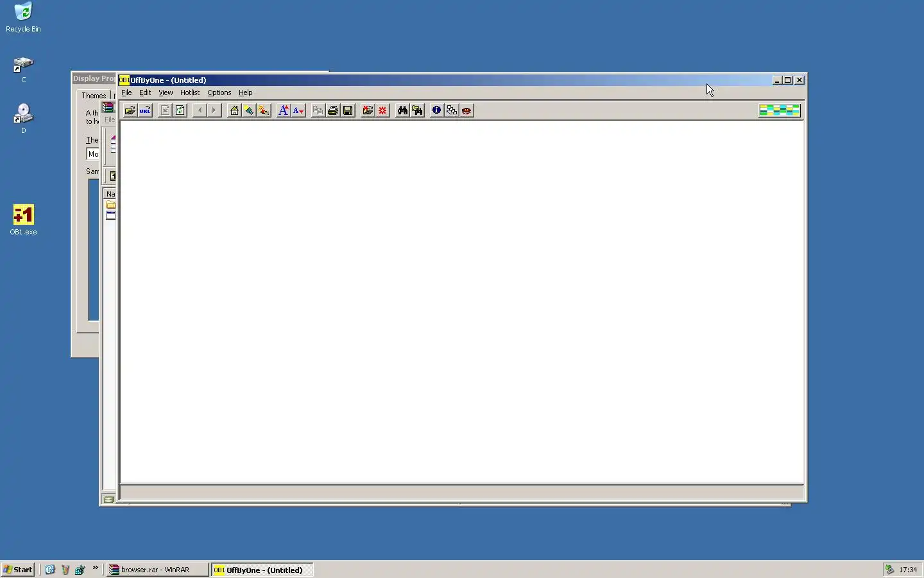Click OffByOne - (Untitled) taskbar button
Viewport: 924px width, 578px height.
pyautogui.click(x=262, y=570)
